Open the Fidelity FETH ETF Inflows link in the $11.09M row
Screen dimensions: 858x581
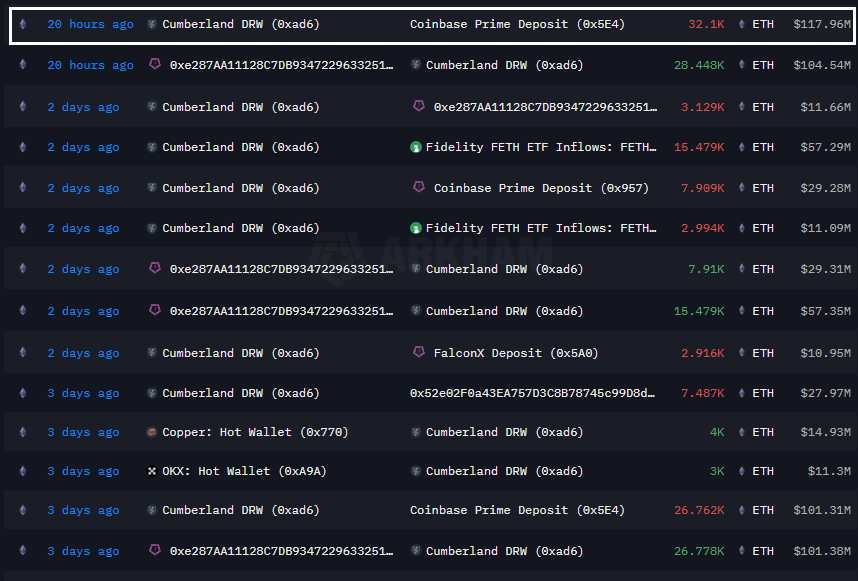point(541,228)
